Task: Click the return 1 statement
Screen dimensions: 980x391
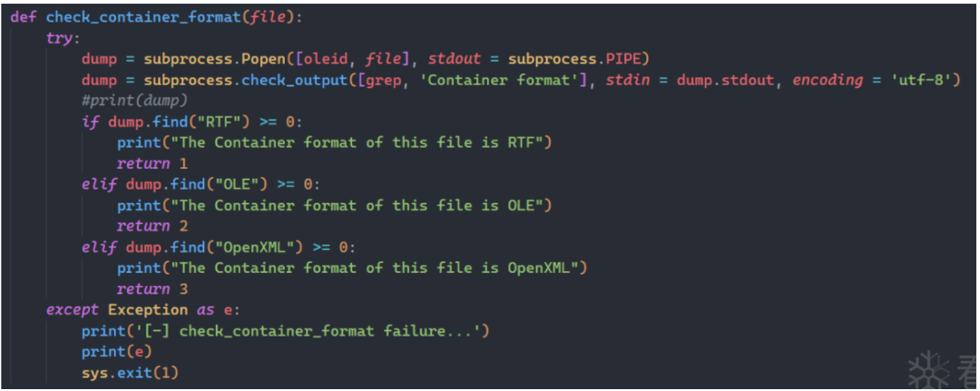Action: pos(152,163)
